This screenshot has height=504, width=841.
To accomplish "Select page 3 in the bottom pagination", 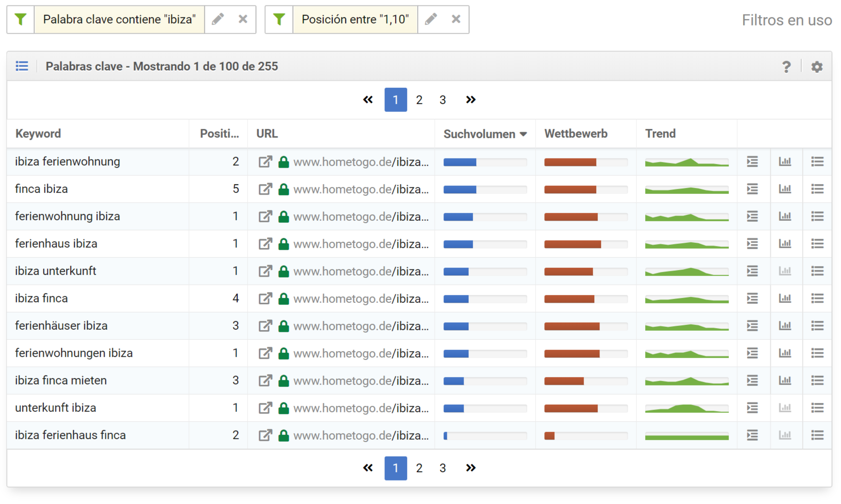I will 443,468.
